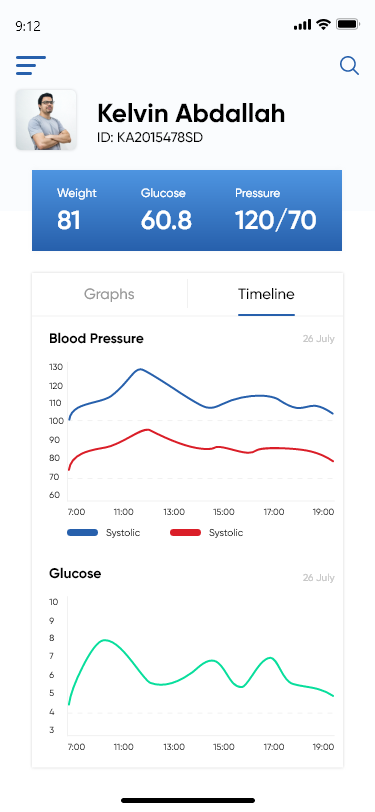Tap the home indicator bar
Screen dimensions: 375x812
click(x=188, y=801)
